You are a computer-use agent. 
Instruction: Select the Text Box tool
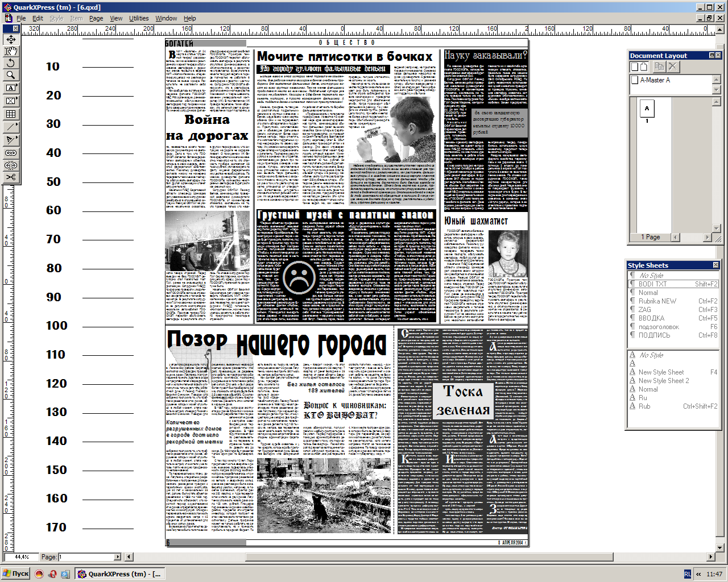pyautogui.click(x=11, y=88)
